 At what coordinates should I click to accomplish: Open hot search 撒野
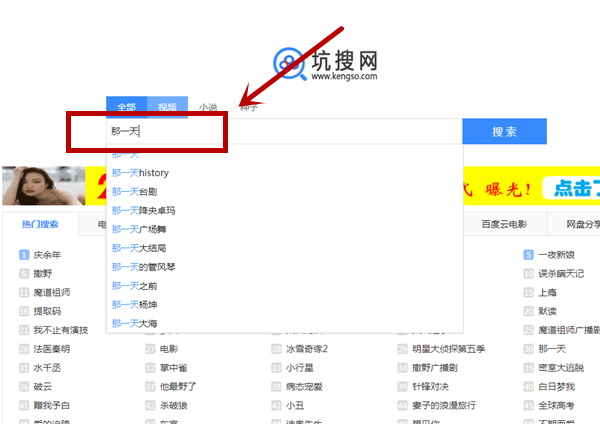[43, 274]
